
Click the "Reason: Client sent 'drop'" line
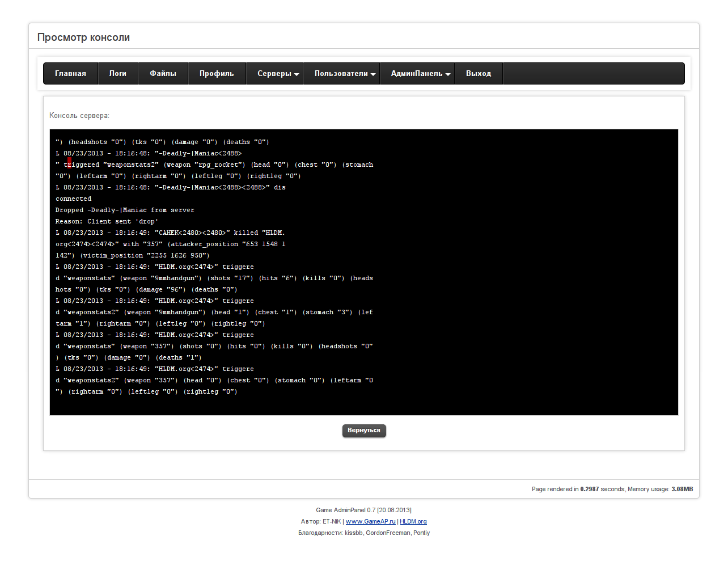pos(107,222)
